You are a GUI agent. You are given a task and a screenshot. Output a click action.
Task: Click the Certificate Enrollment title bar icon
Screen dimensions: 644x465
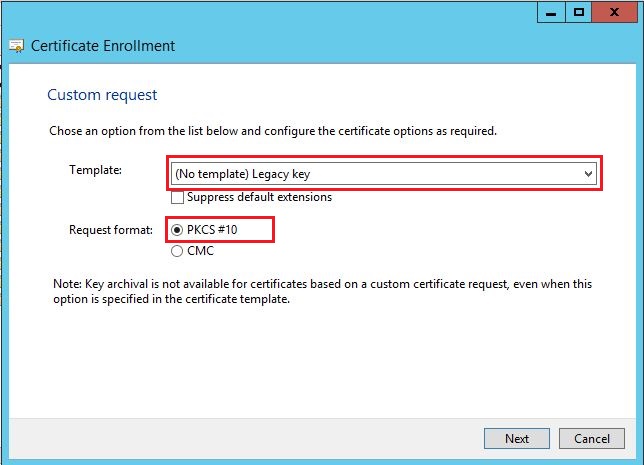click(16, 46)
